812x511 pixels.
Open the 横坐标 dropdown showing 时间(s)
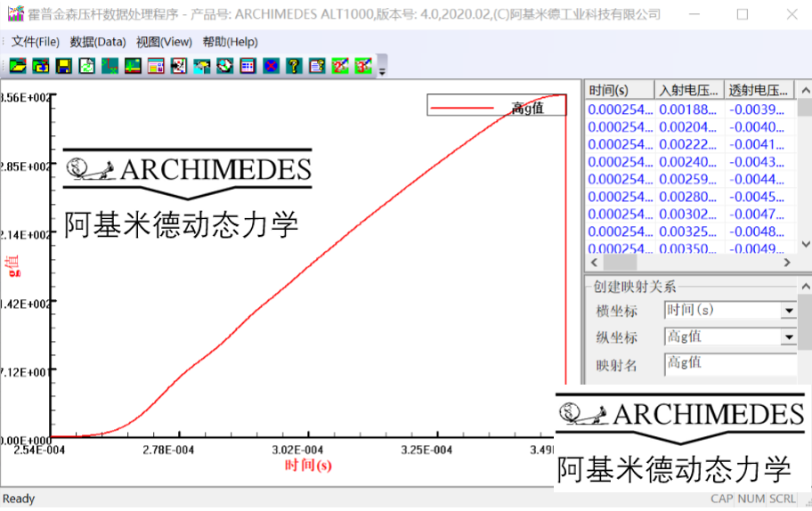pos(789,310)
